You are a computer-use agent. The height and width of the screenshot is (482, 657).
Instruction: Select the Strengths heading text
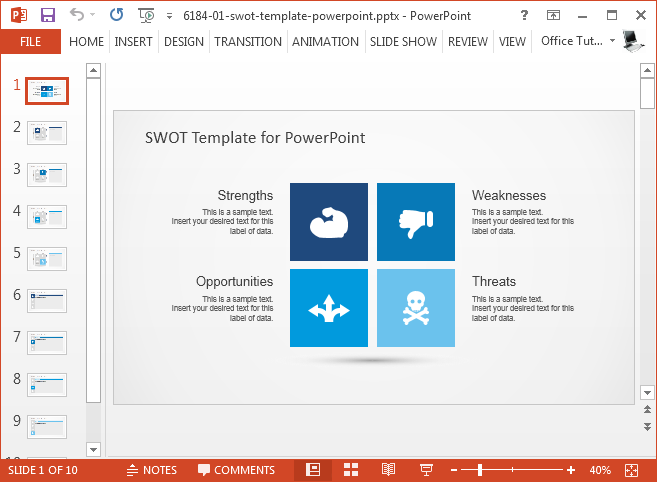tap(245, 195)
